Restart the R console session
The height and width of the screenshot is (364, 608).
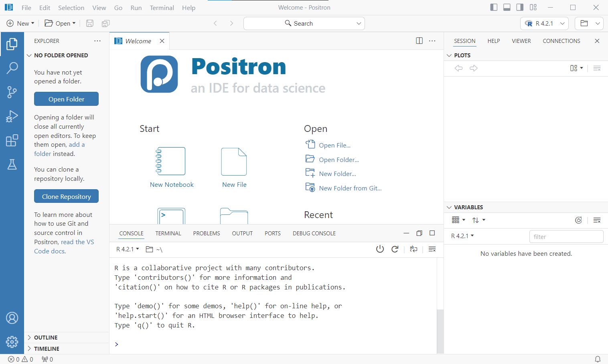(x=395, y=249)
